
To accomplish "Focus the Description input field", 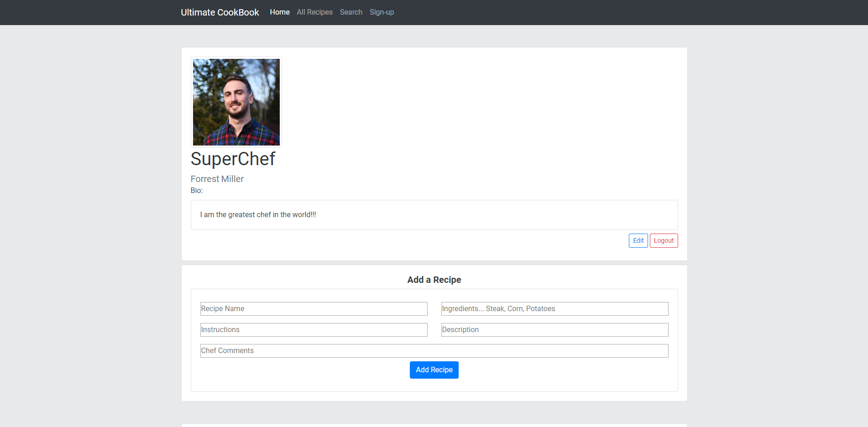I will [555, 330].
